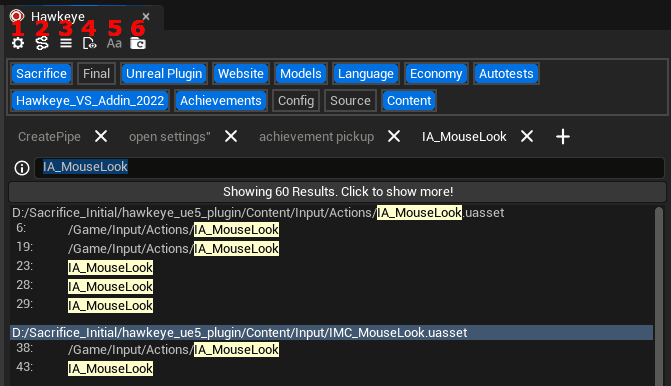671x386 pixels.
Task: Toggle the Autotests tag
Action: click(506, 74)
